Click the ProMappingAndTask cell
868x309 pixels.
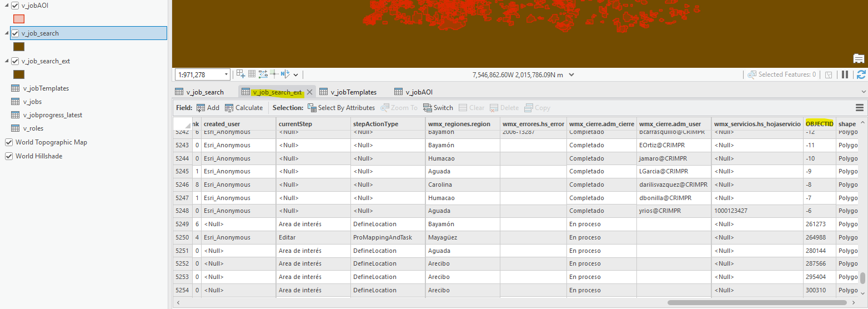(388, 237)
